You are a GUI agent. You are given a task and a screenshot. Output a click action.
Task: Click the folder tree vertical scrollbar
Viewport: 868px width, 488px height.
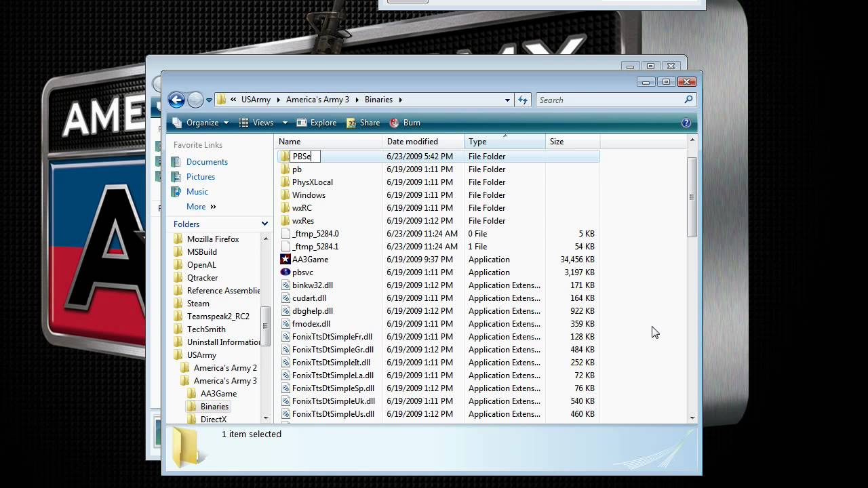267,325
